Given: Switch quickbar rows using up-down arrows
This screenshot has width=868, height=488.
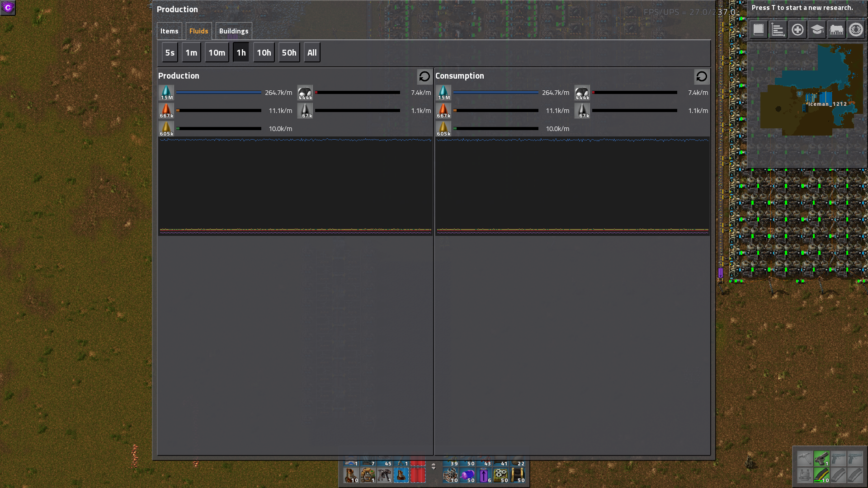Looking at the screenshot, I should (x=434, y=467).
